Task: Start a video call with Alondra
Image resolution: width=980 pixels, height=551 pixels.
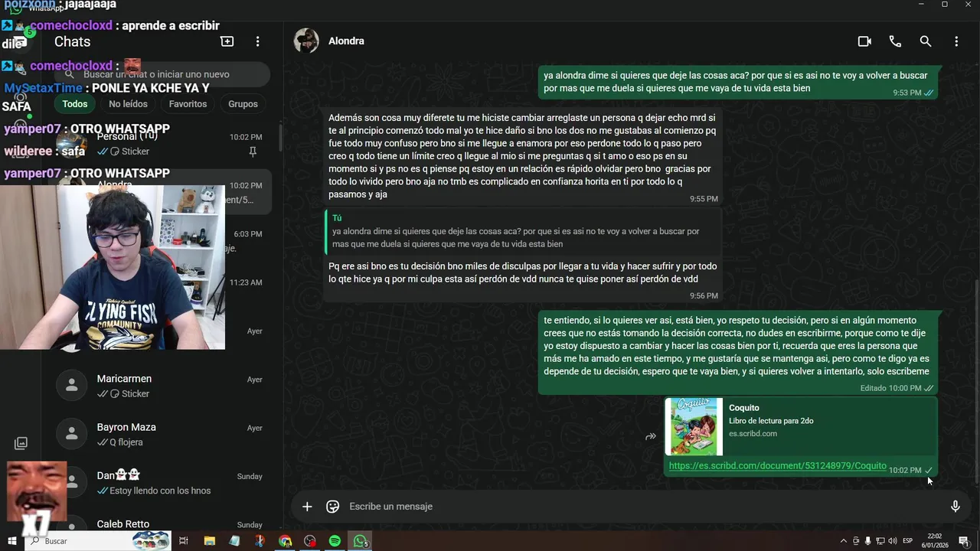Action: coord(864,41)
